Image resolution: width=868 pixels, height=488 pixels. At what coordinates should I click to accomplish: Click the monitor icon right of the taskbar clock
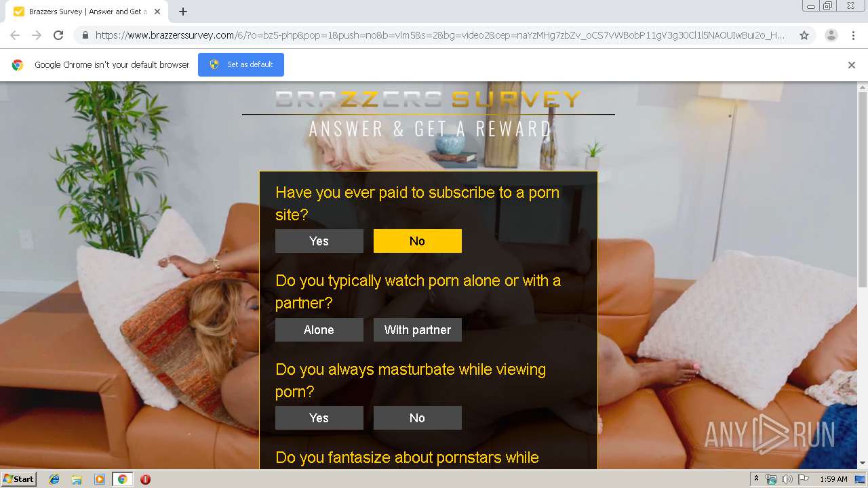point(860,479)
